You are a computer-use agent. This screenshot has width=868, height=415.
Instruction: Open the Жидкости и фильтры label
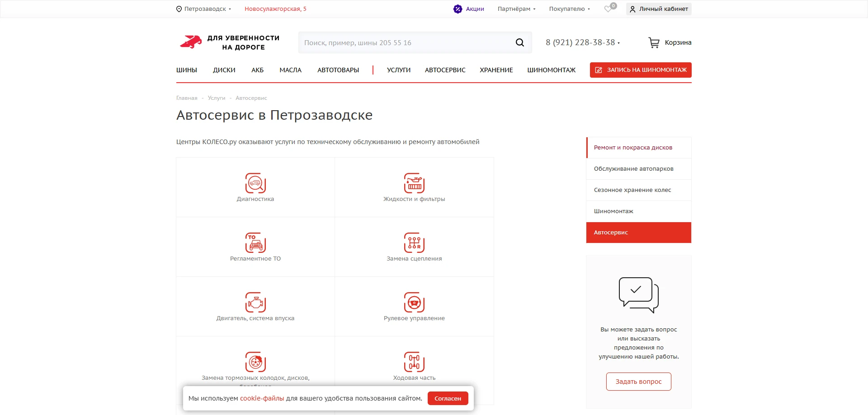(414, 199)
